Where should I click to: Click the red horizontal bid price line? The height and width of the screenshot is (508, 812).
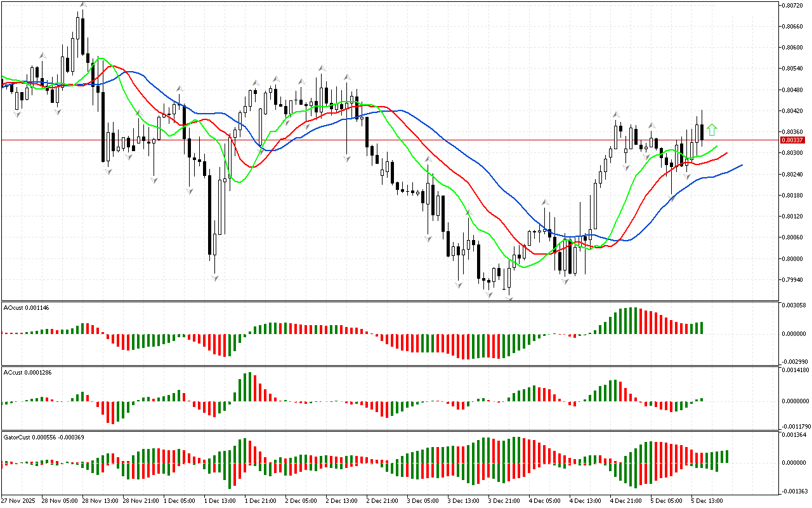[x=381, y=140]
